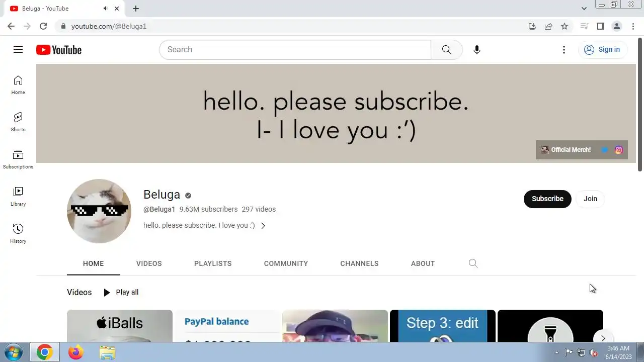
Task: Open the tab search dropdown arrow
Action: point(584,9)
